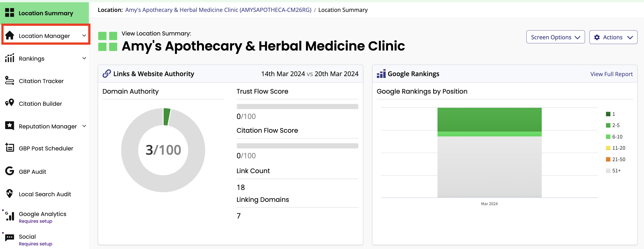Click the Location Summary grid icon
The width and height of the screenshot is (644, 249).
[9, 13]
